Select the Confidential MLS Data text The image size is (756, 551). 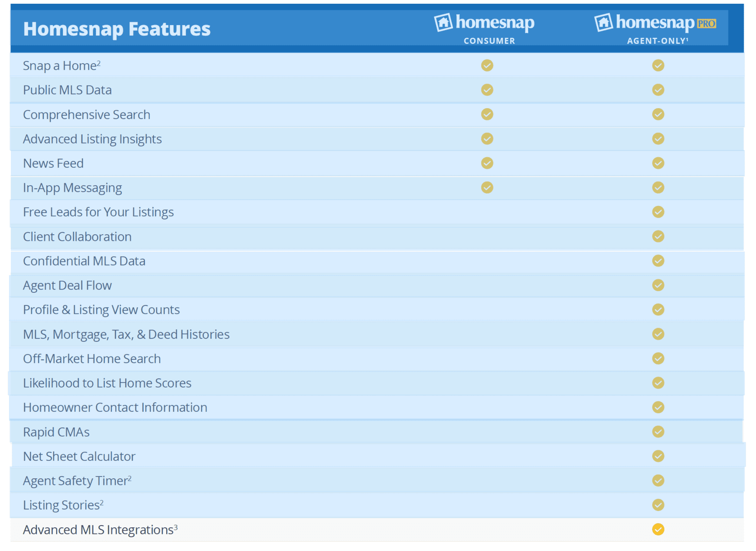click(x=85, y=261)
